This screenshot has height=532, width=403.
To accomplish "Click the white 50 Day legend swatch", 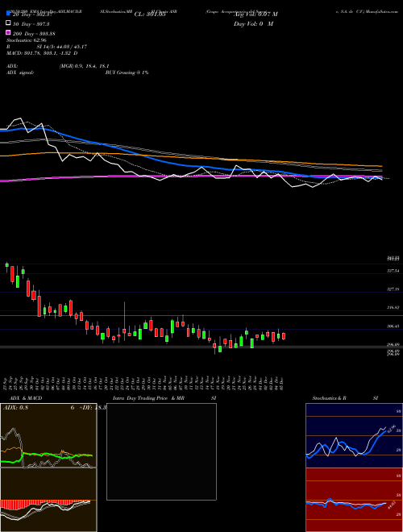I will tap(9, 23).
